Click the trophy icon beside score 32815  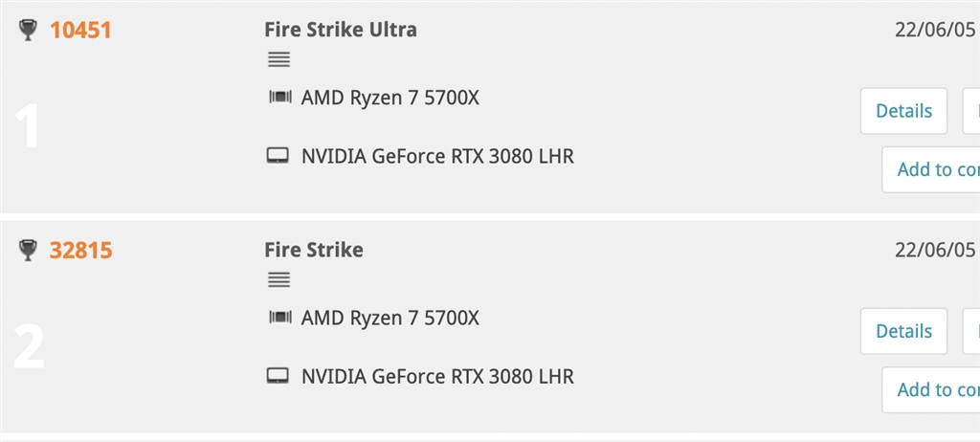tap(28, 250)
